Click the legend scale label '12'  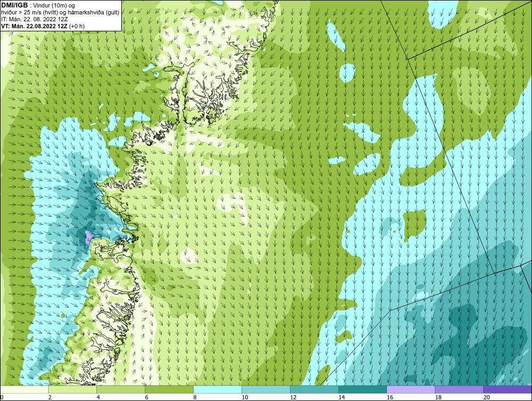click(x=293, y=397)
